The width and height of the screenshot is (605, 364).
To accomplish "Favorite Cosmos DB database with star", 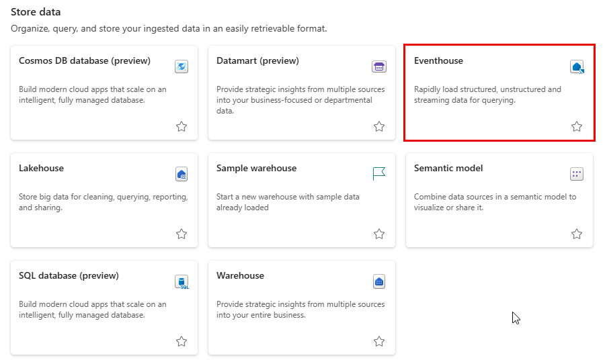I will point(182,126).
